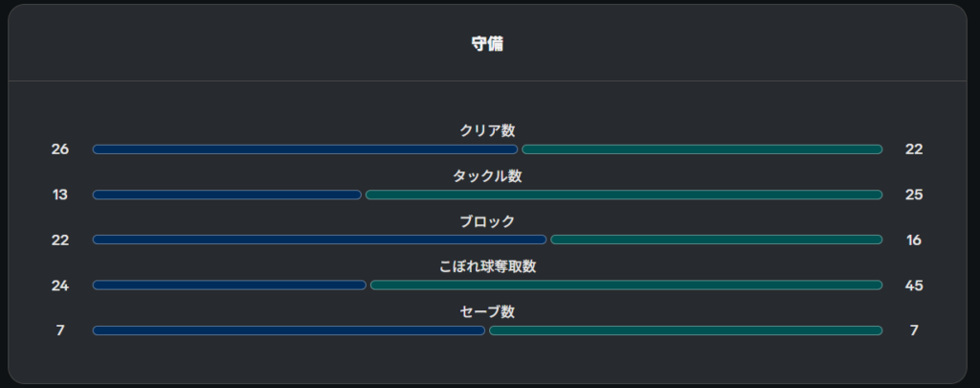Screen dimensions: 980x388
Task: Click the green タックル数 bar
Action: (624, 194)
